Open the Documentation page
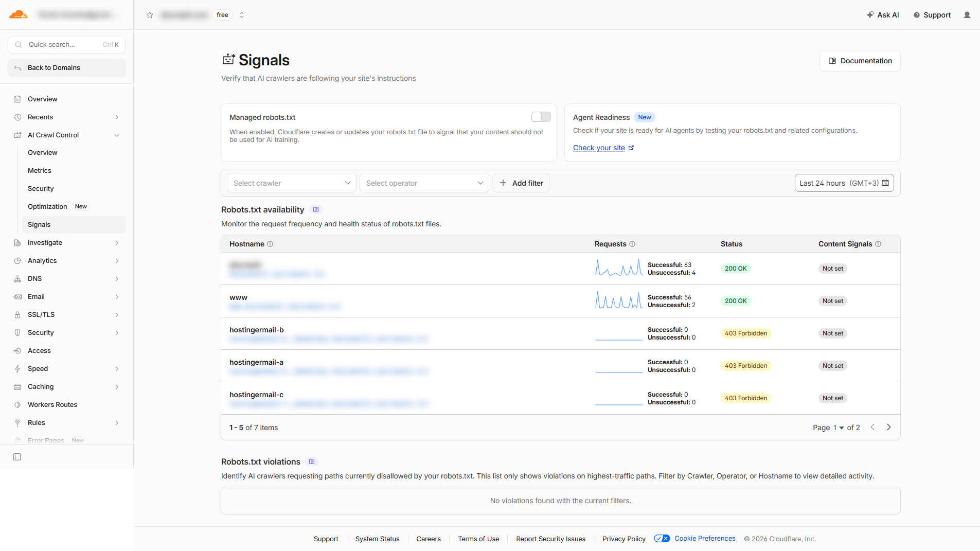The image size is (980, 551). 860,61
